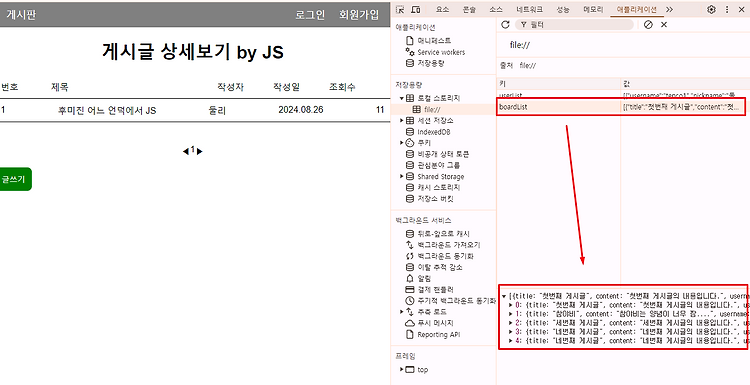Expand the 추측 로드 tree node
The height and width of the screenshot is (385, 750).
pos(402,312)
